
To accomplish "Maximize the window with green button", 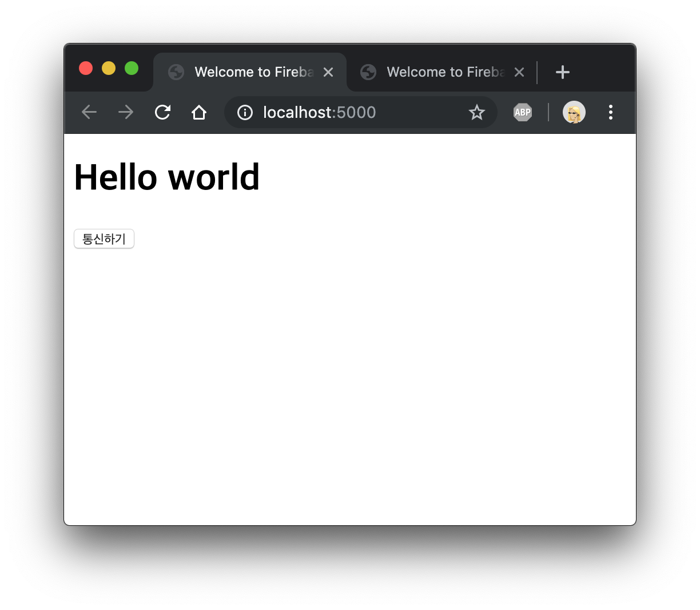I will coord(132,68).
